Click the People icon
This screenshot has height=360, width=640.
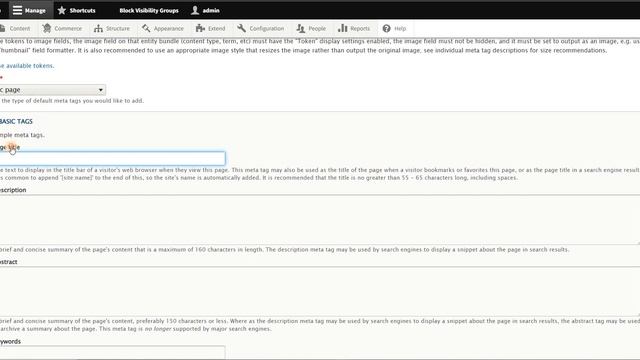coord(301,28)
